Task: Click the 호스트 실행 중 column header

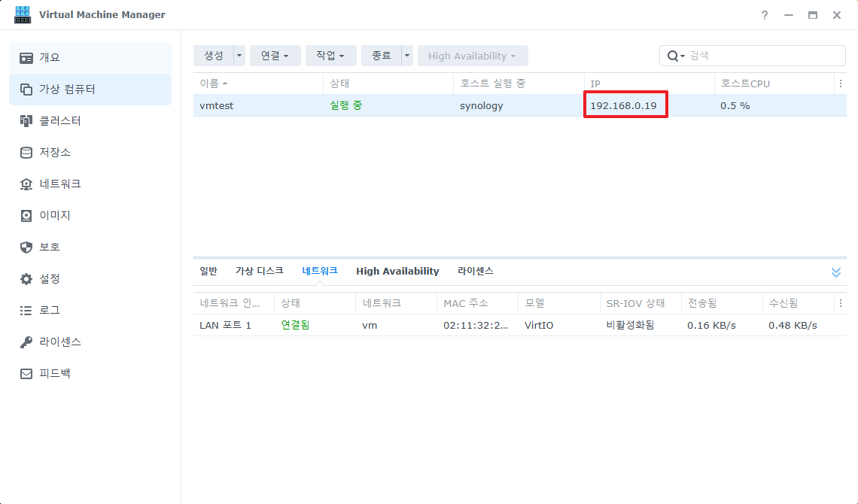Action: click(519, 83)
